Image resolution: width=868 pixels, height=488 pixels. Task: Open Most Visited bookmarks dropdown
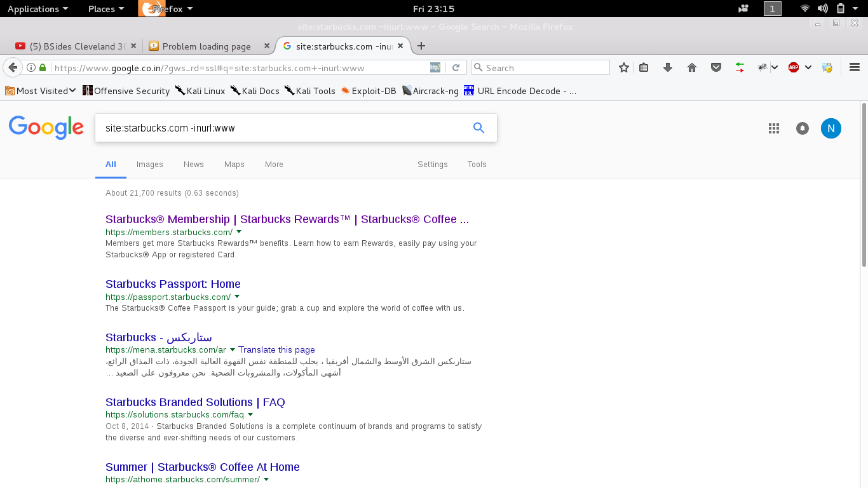[41, 91]
